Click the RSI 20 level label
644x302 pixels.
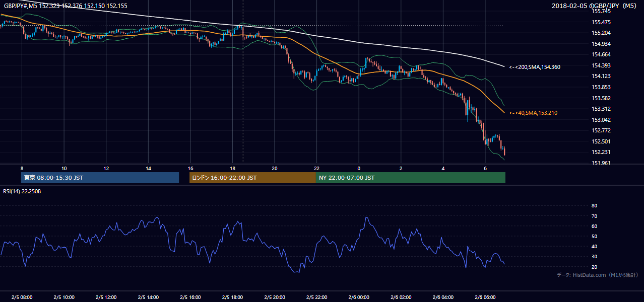tap(594, 267)
